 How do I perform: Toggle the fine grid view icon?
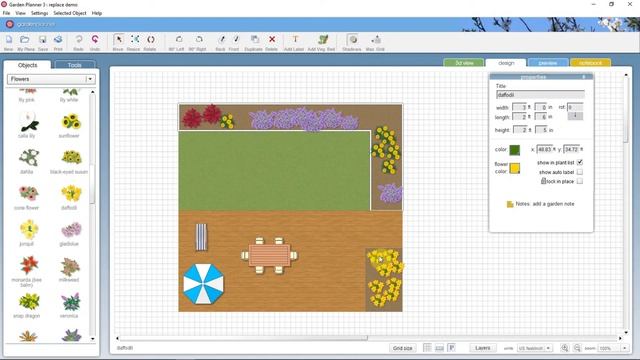click(x=427, y=348)
